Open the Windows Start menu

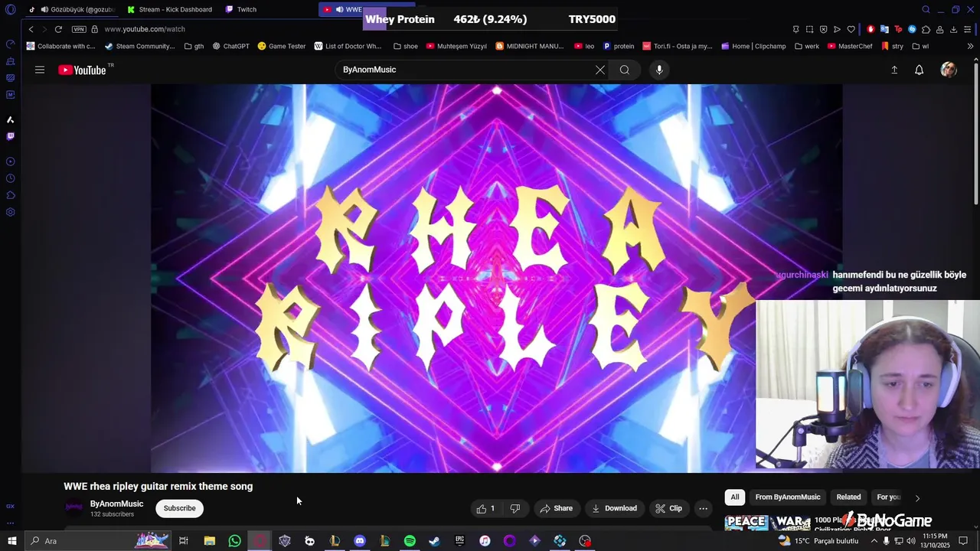(11, 541)
